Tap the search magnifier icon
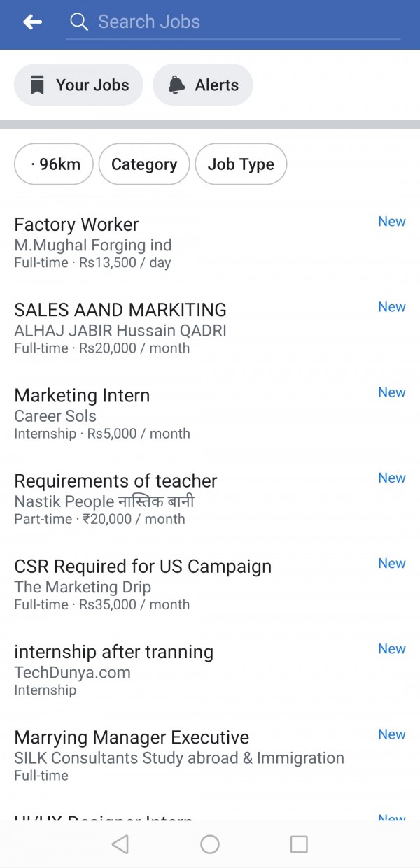 [x=79, y=22]
